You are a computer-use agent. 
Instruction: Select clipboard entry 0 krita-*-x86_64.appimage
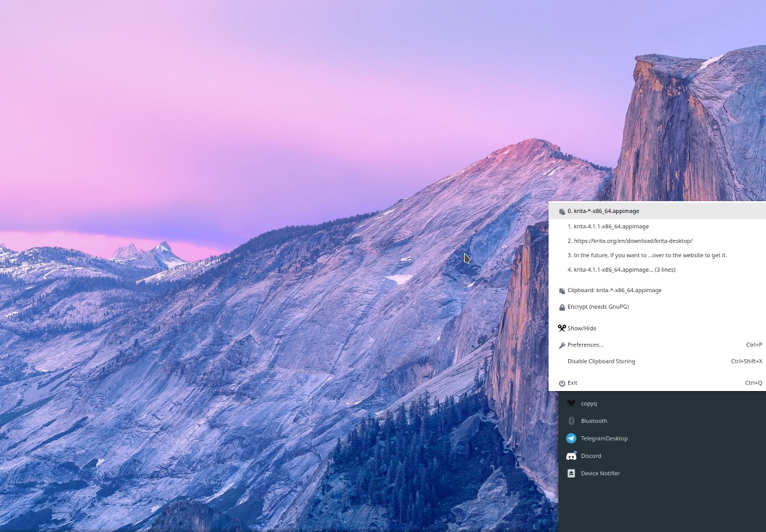click(x=657, y=211)
